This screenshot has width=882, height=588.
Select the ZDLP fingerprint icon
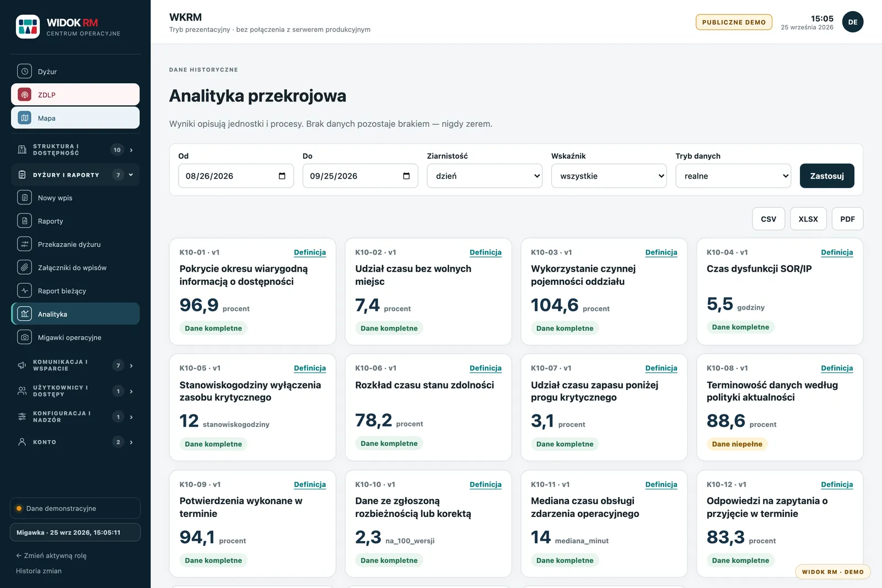[24, 95]
